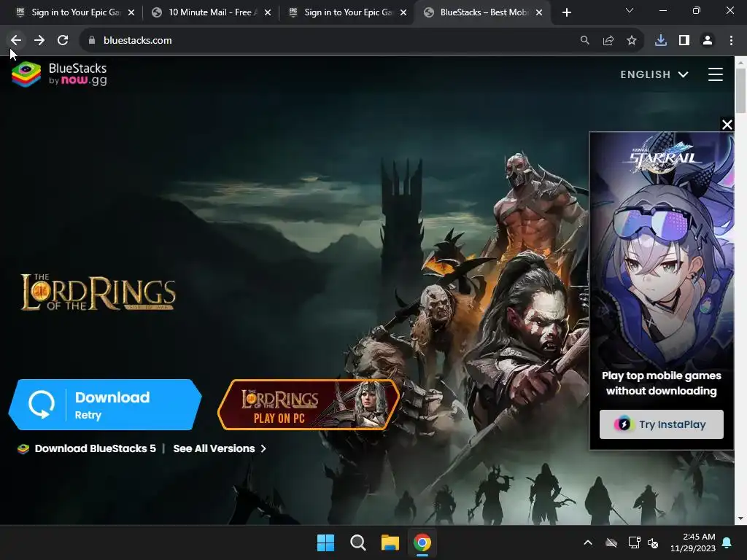Go back using the browser back arrow
The width and height of the screenshot is (747, 560).
click(x=16, y=41)
